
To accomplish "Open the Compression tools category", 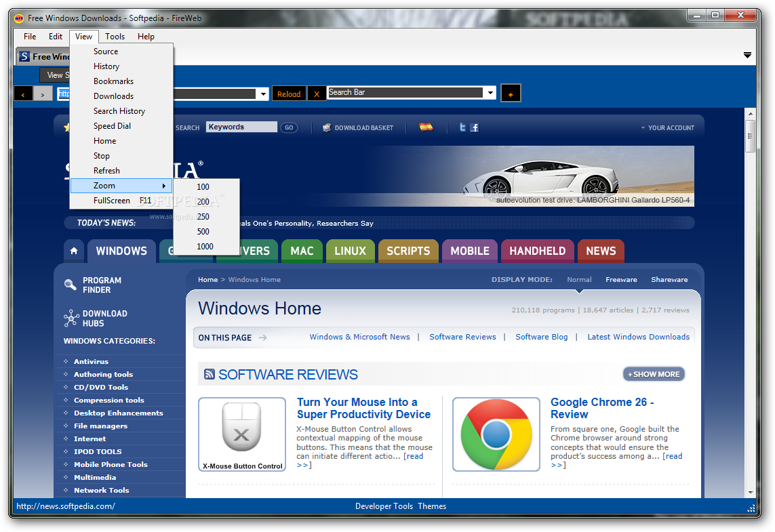I will point(109,400).
